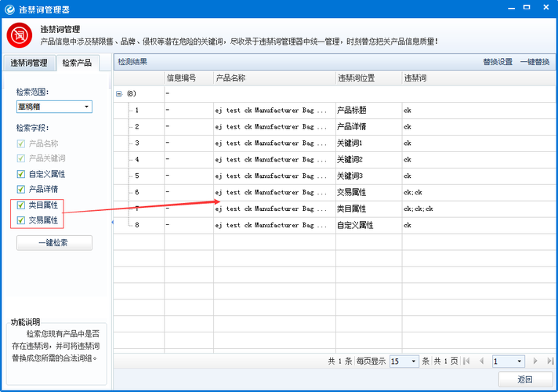Disable the 类目属性 search field
This screenshot has width=558, height=392.
pyautogui.click(x=21, y=205)
